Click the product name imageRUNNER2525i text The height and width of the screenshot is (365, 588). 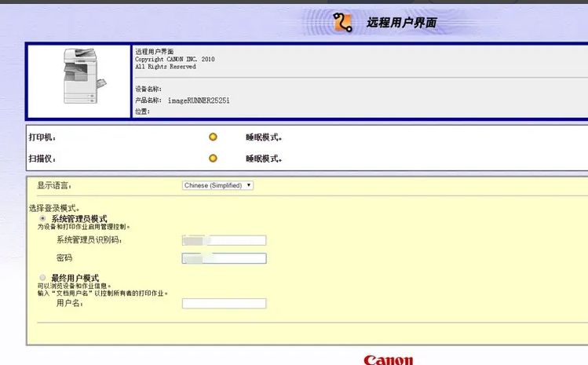(199, 100)
